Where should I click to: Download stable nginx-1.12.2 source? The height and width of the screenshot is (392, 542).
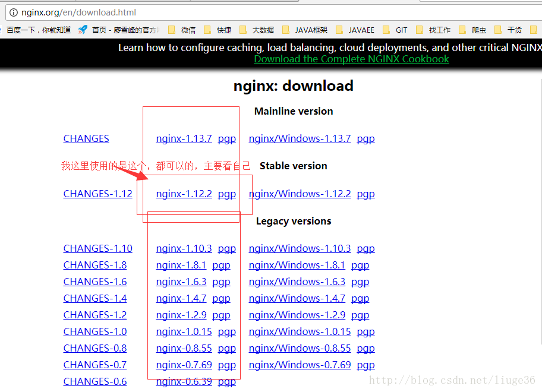(184, 194)
